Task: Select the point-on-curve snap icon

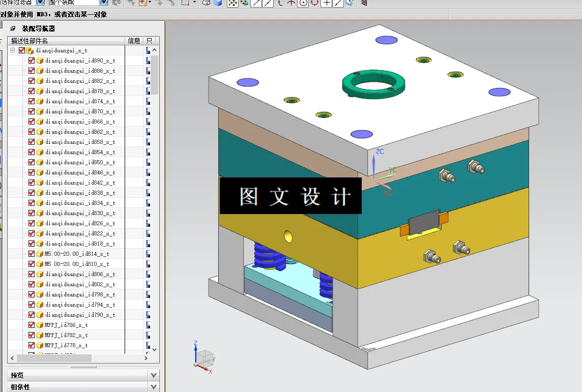Action: pos(337,4)
